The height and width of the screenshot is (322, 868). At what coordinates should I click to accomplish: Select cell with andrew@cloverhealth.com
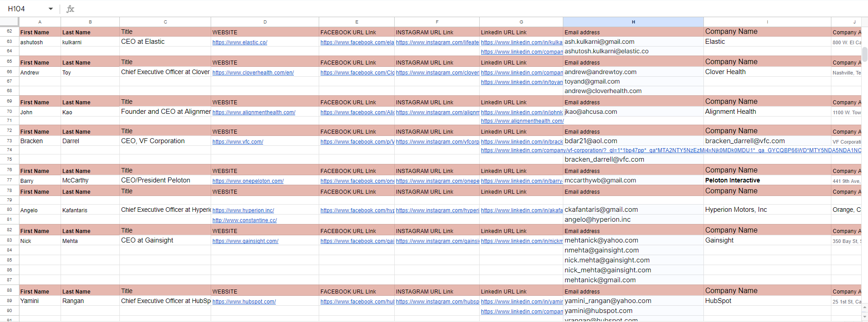click(x=633, y=91)
